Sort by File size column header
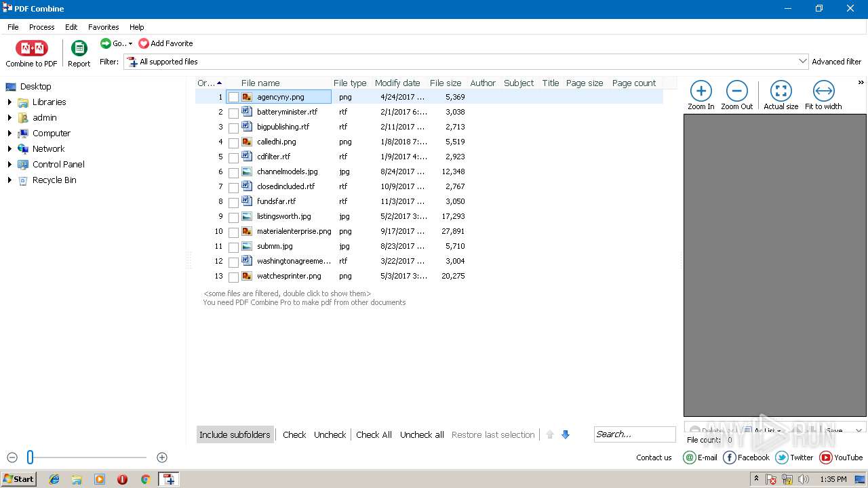Viewport: 868px width, 488px height. 446,83
